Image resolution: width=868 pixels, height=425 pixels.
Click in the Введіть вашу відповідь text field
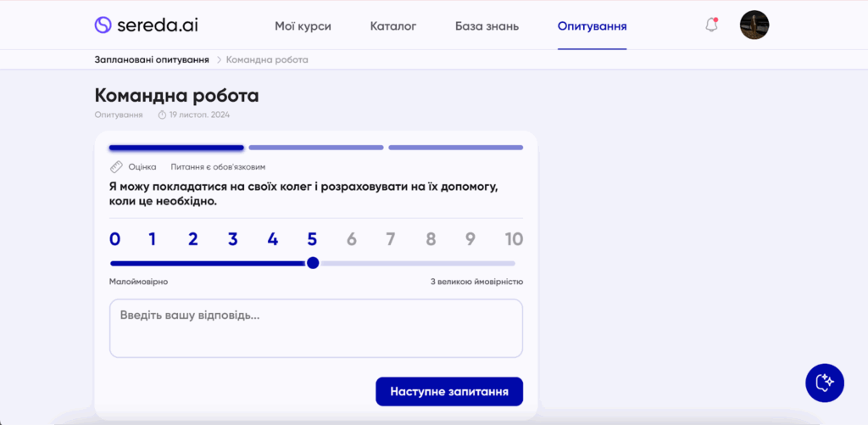315,327
